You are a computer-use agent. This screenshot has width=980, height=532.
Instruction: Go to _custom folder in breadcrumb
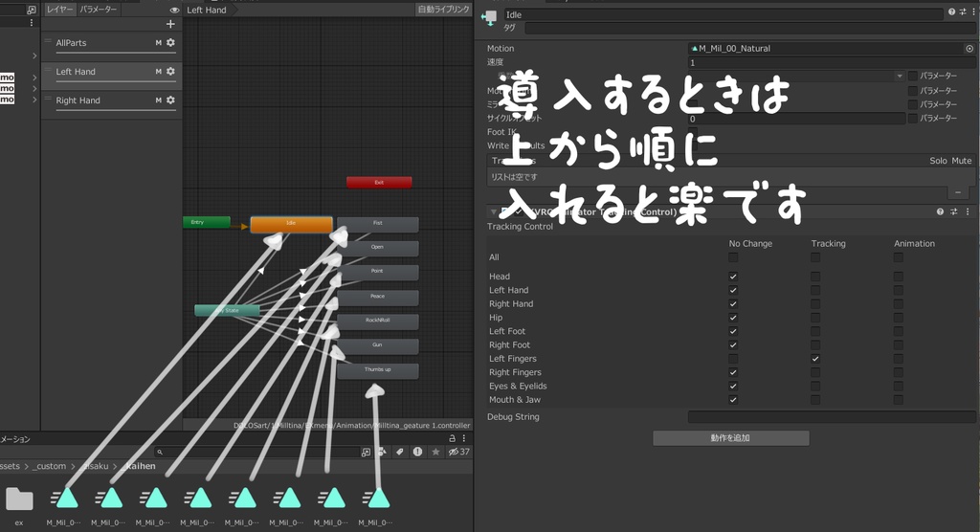pos(52,466)
